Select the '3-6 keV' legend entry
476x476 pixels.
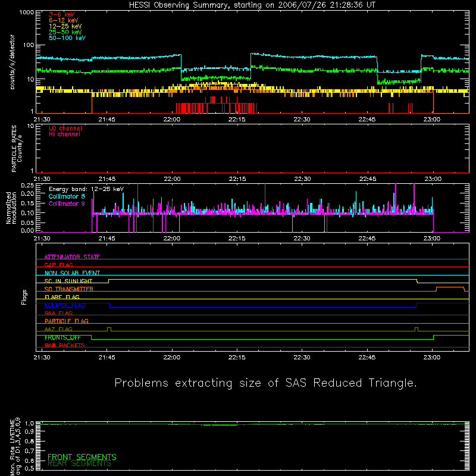pyautogui.click(x=62, y=14)
